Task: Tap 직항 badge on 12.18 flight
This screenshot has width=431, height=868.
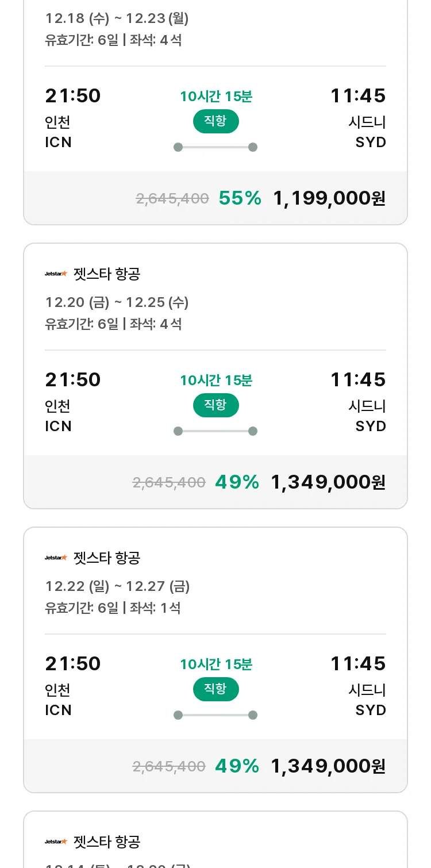Action: pyautogui.click(x=215, y=121)
